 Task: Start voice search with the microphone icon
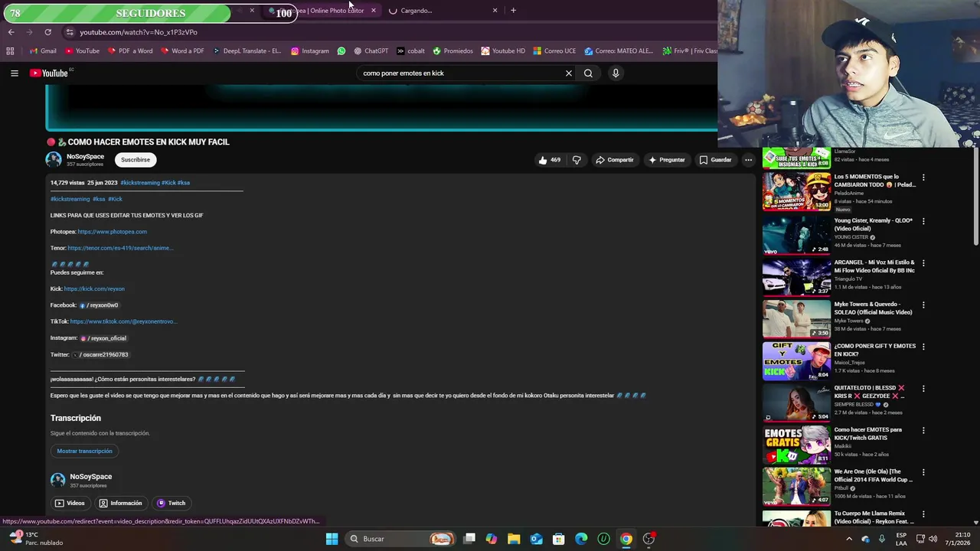tap(616, 73)
